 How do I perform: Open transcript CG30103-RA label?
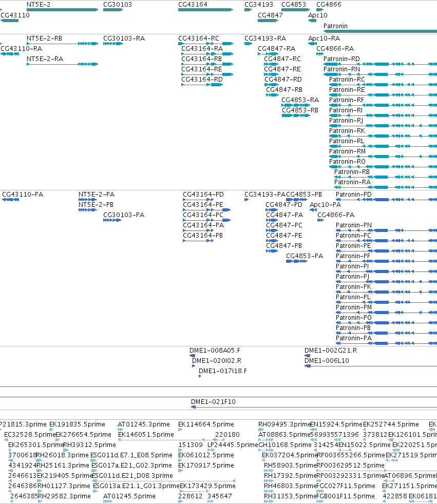[124, 38]
